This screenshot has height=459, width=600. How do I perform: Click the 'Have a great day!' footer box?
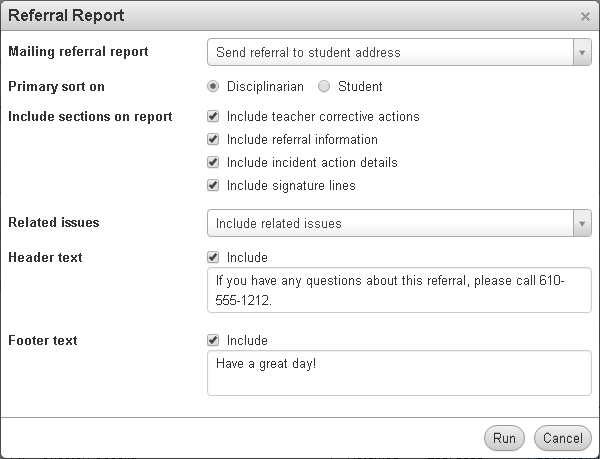click(398, 373)
